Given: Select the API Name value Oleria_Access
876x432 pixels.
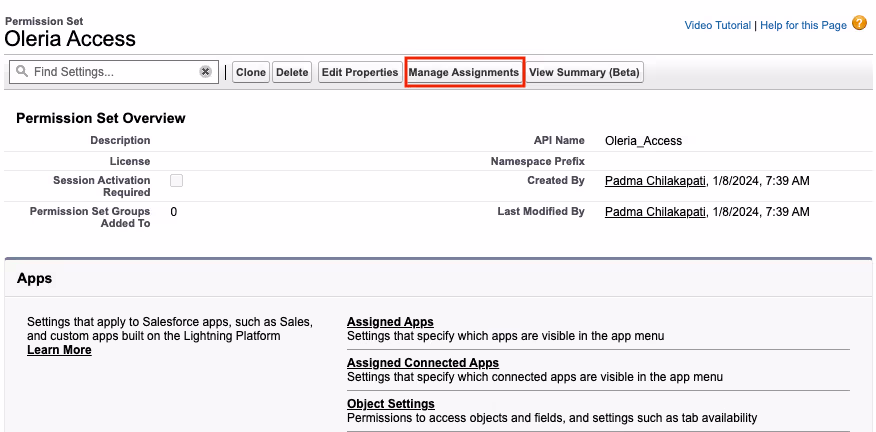Looking at the screenshot, I should (x=644, y=141).
